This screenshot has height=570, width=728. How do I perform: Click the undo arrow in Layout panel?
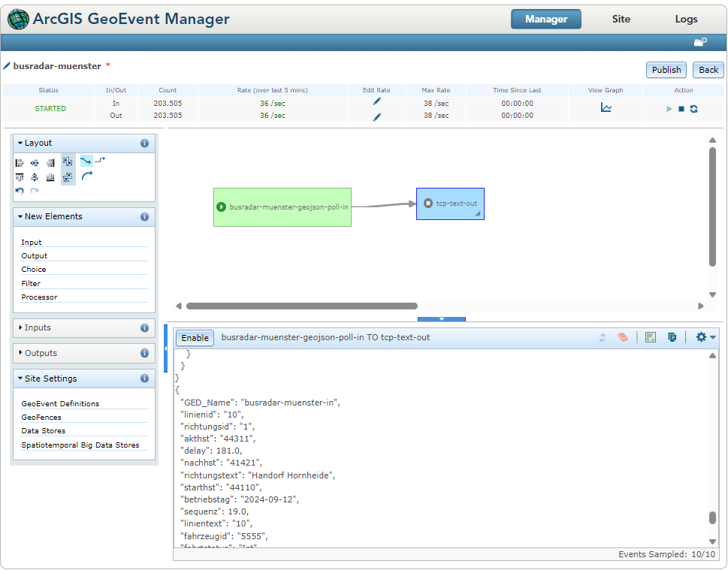point(19,191)
